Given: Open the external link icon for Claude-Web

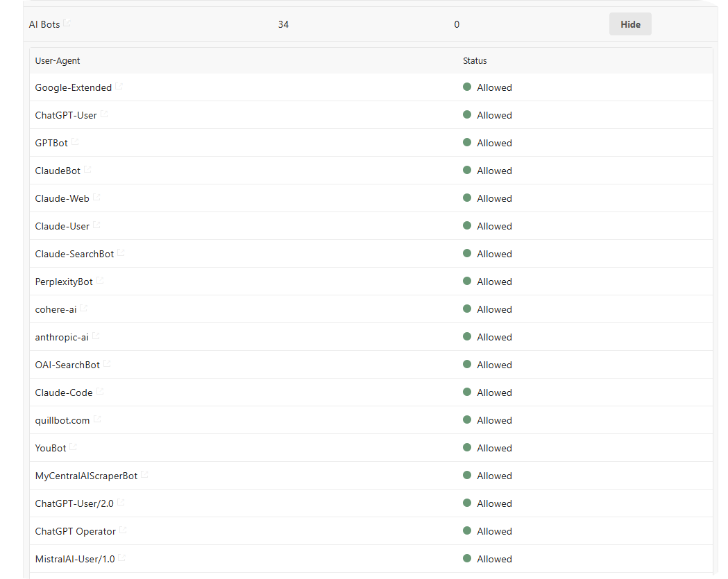Looking at the screenshot, I should (96, 197).
